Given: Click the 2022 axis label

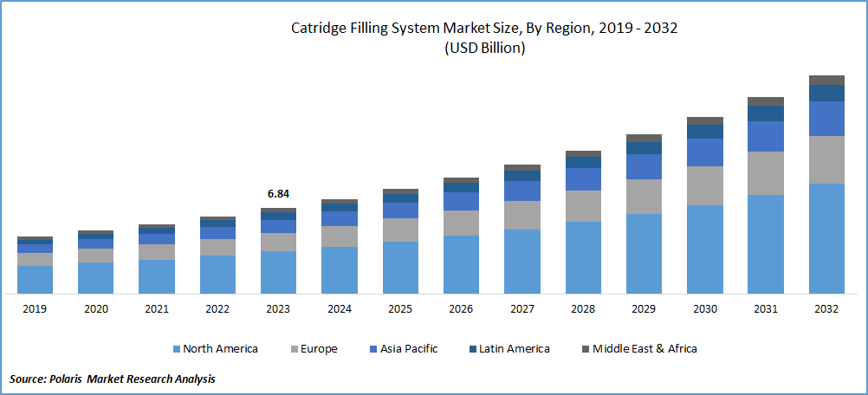Looking at the screenshot, I should pyautogui.click(x=217, y=310).
